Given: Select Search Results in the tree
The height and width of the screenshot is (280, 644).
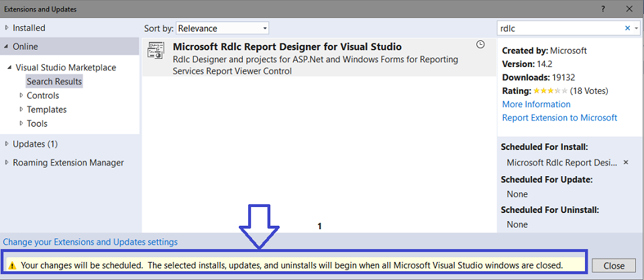Looking at the screenshot, I should [x=54, y=82].
